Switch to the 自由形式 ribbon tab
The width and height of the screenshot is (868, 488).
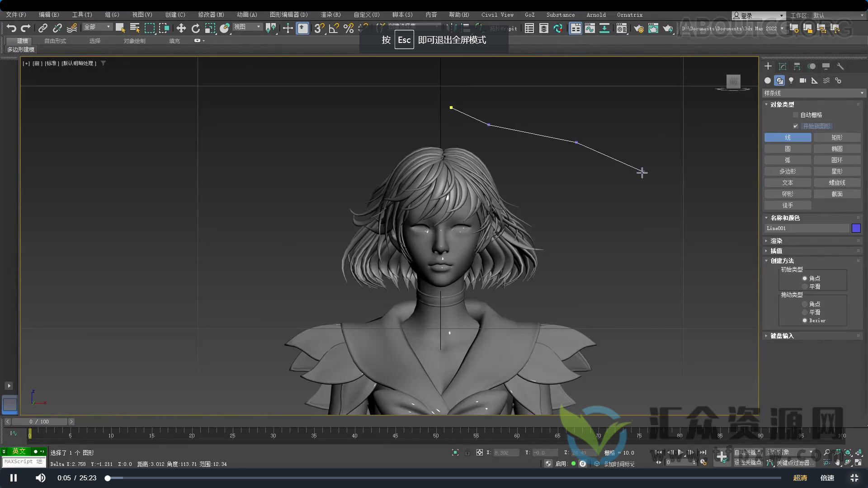[x=55, y=41]
